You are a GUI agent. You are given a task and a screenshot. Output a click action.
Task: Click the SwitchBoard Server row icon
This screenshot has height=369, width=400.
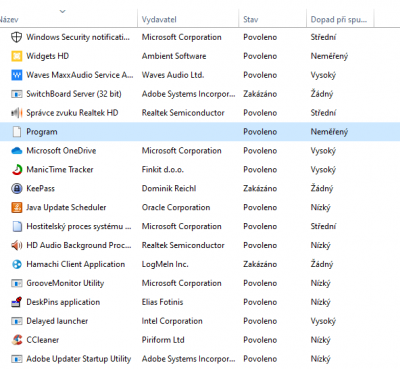tap(17, 94)
